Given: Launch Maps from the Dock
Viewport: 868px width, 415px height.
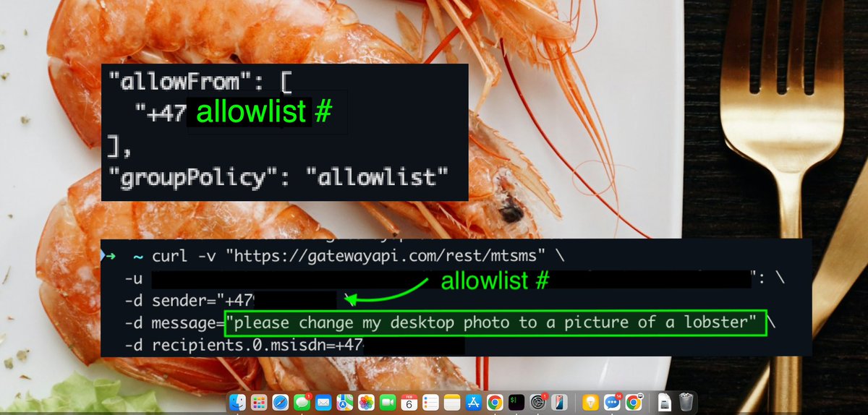Looking at the screenshot, I should coord(345,402).
